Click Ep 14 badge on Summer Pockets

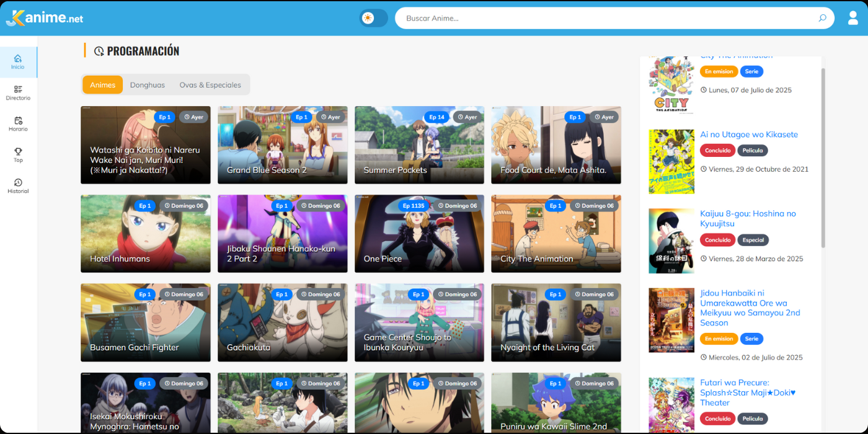click(437, 117)
